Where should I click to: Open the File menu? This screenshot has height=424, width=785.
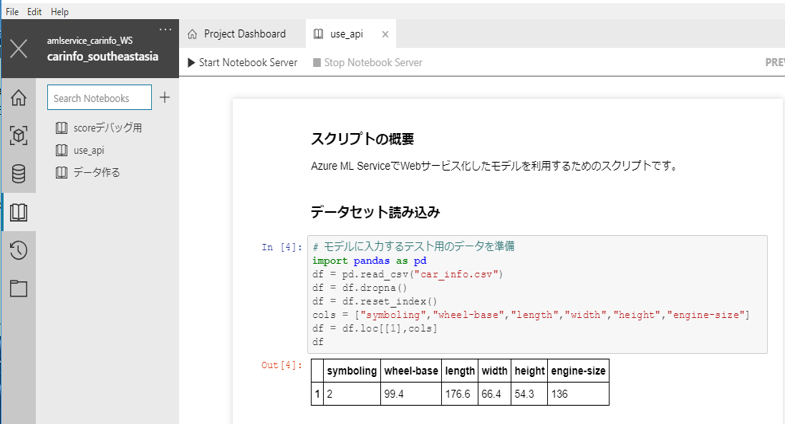click(x=12, y=12)
